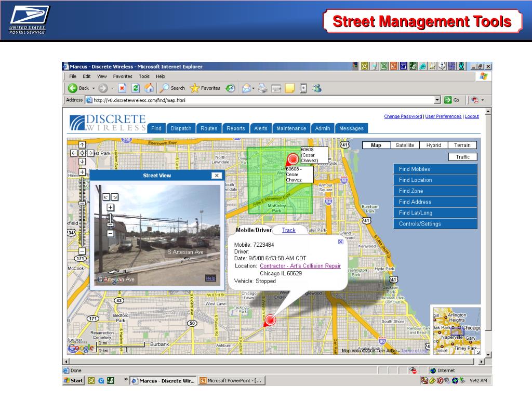Expand the Find Mobiles panel
This screenshot has width=532, height=399.
[435, 169]
